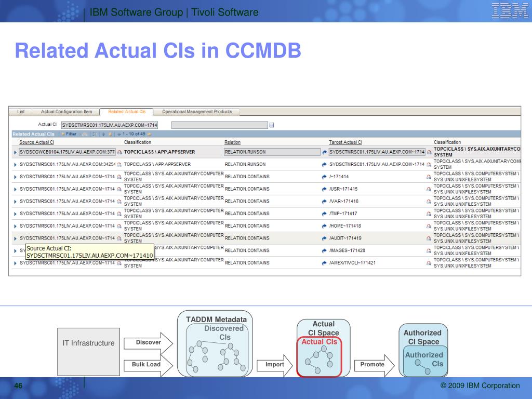Open detail menu icon beside Actual CI description
This screenshot has width=532, height=399.
click(271, 125)
